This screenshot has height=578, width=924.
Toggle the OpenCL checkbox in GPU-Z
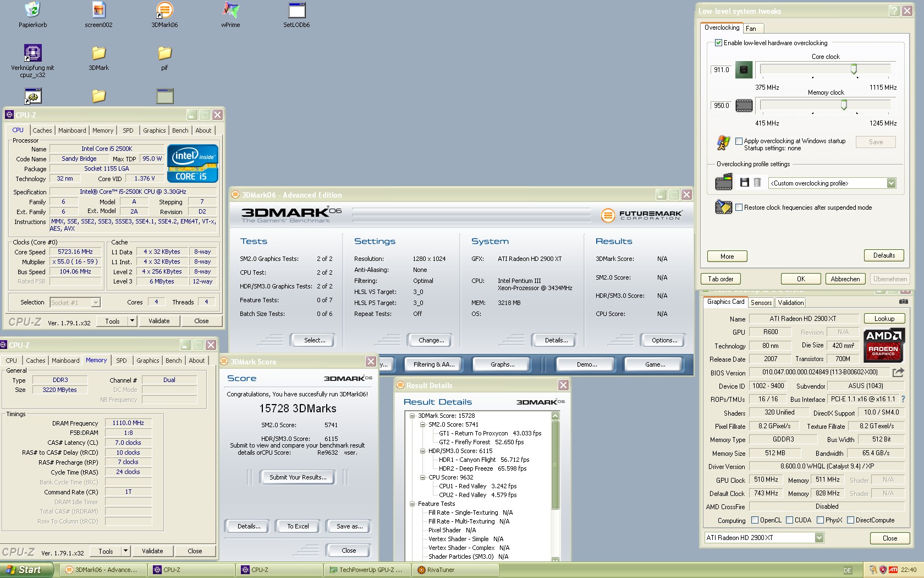(x=755, y=520)
